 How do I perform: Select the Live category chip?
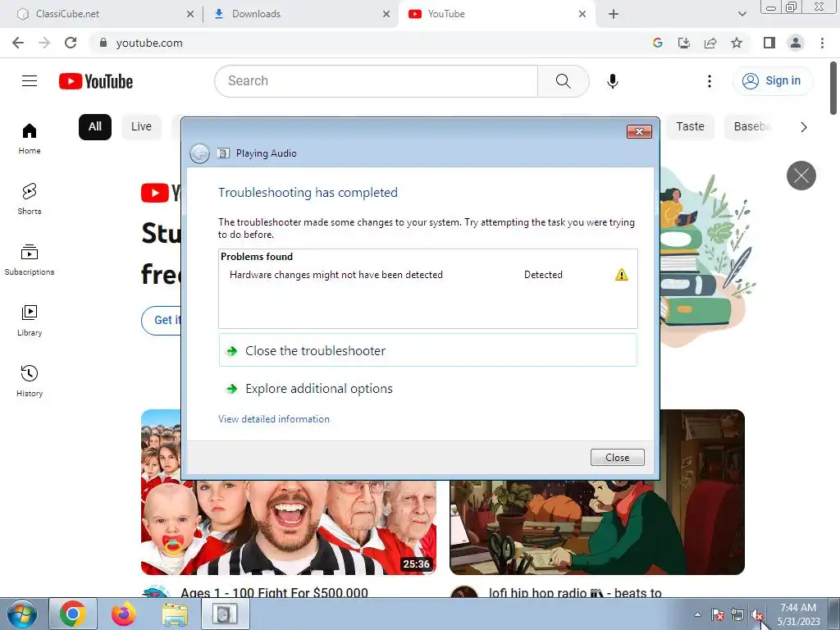click(141, 127)
